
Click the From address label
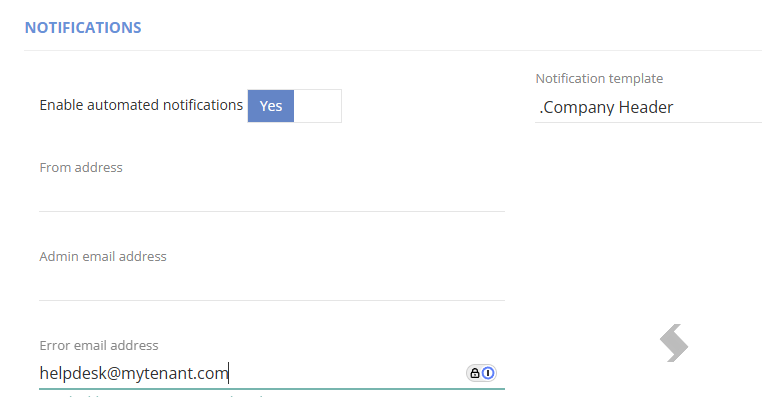pyautogui.click(x=81, y=168)
